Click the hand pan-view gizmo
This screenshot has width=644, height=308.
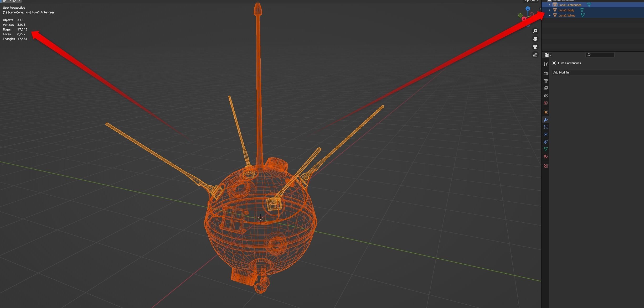coord(535,39)
